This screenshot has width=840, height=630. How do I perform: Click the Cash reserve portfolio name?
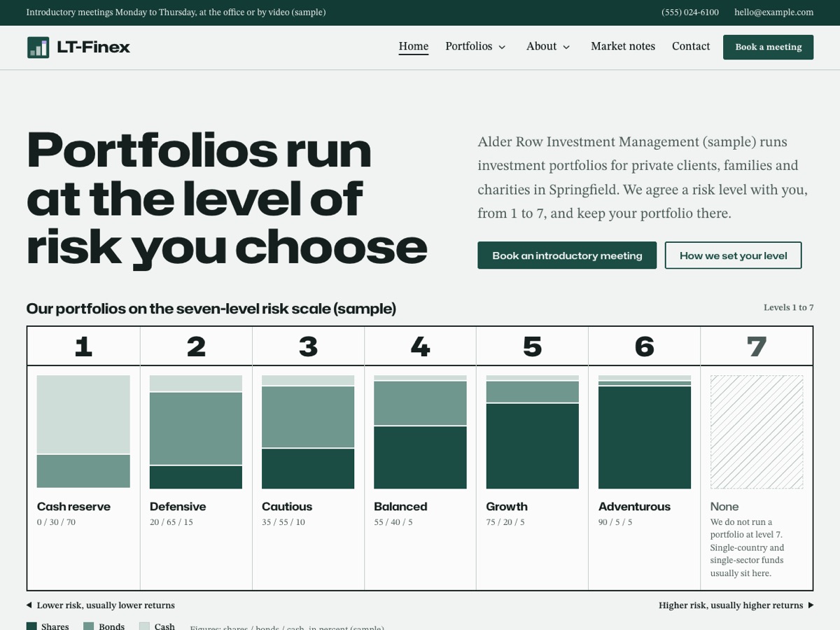pos(73,506)
